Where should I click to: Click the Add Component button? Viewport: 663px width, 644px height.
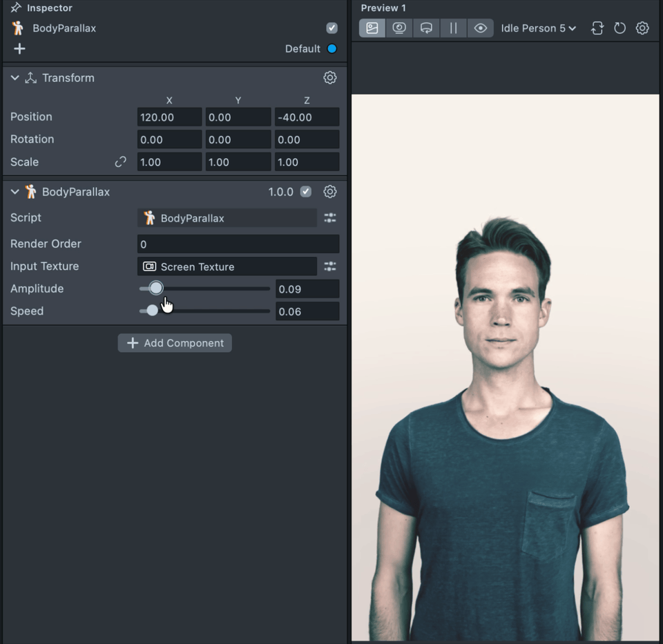click(175, 343)
